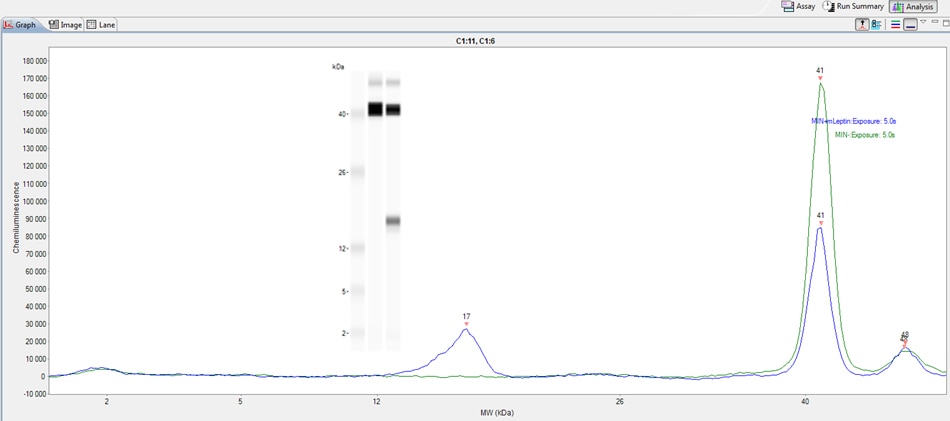Open the Lane tab
950x421 pixels.
(x=101, y=24)
